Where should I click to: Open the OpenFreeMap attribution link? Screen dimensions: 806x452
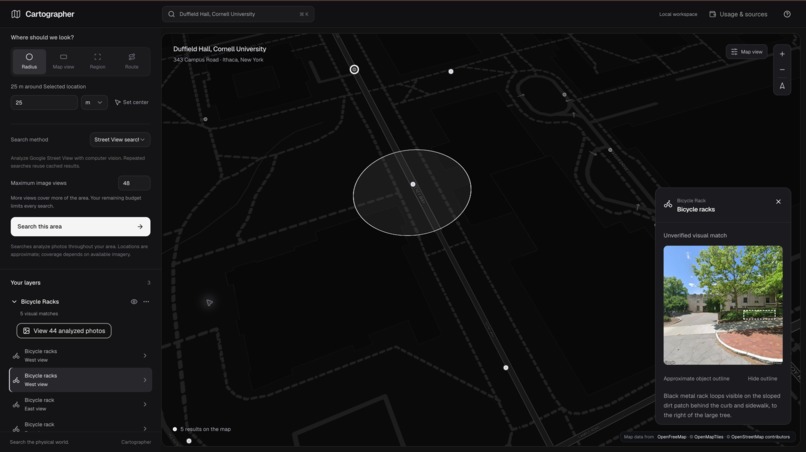[671, 437]
